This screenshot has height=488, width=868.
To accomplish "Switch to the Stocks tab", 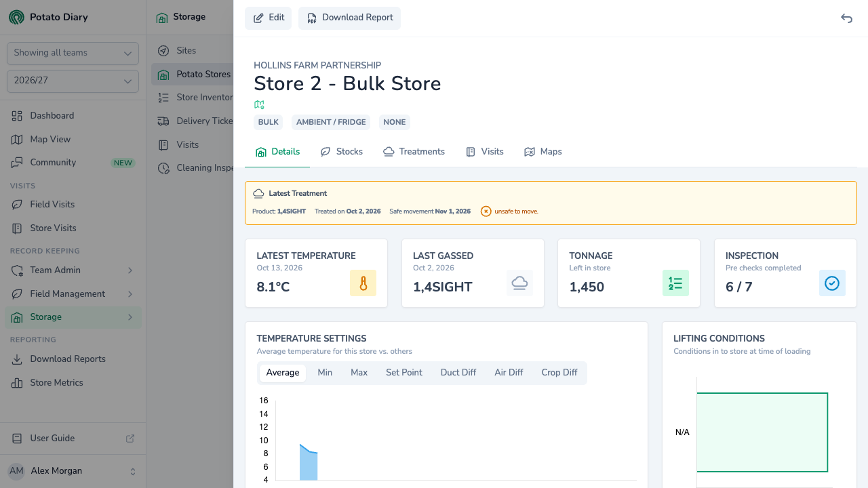I will 342,152.
